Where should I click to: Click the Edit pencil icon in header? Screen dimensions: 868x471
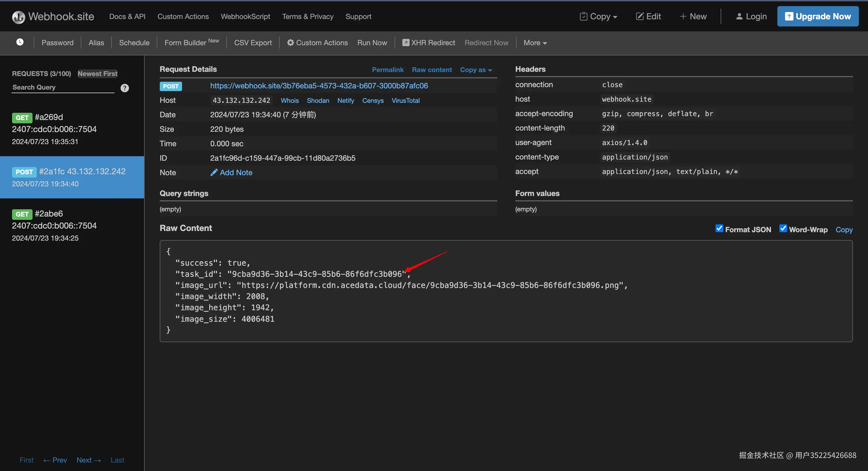639,17
